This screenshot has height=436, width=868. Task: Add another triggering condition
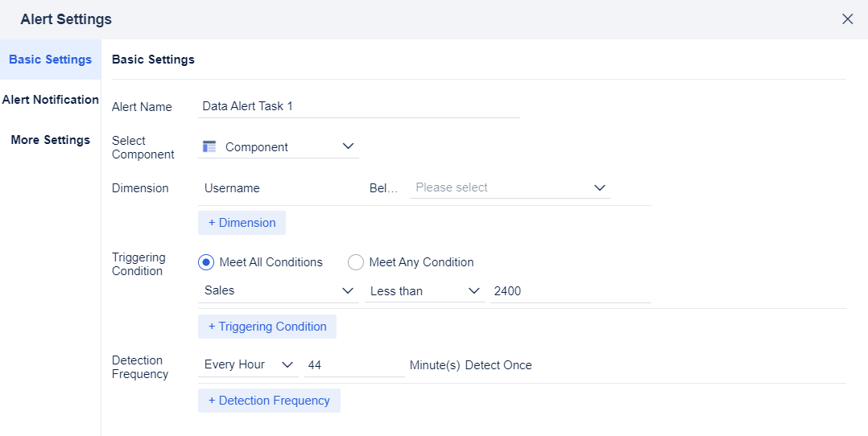(267, 327)
